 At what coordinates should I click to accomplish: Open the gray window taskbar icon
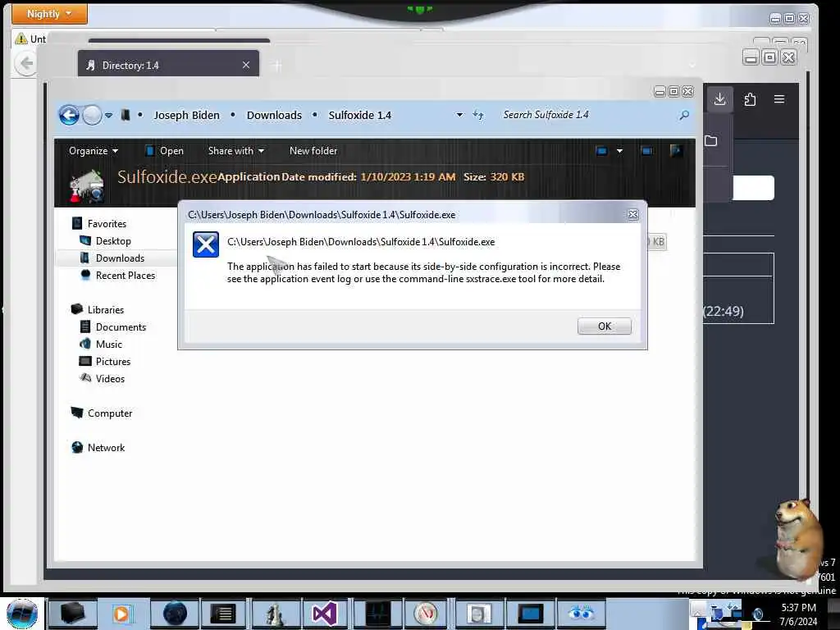478,614
